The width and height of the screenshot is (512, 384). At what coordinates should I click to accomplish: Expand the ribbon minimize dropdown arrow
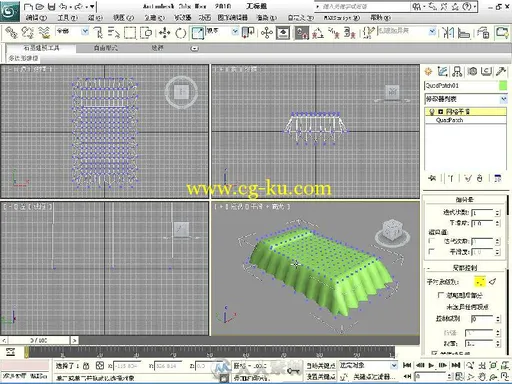pyautogui.click(x=195, y=48)
